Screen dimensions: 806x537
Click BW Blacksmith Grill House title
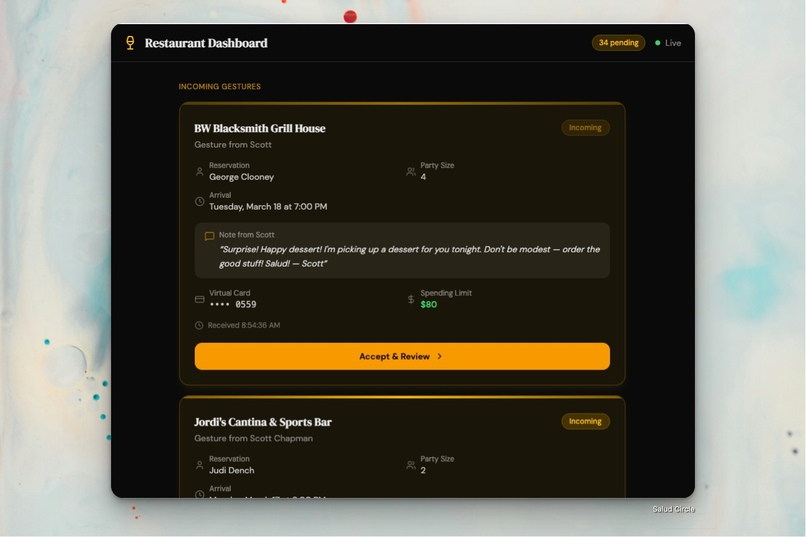point(260,128)
